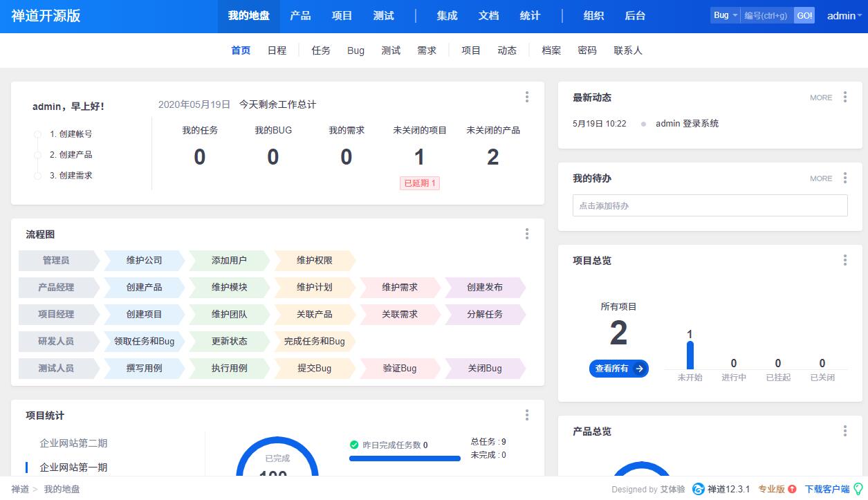Click the yesterday task completion progress bar
Viewport: 868px width, 500px height.
(404, 458)
